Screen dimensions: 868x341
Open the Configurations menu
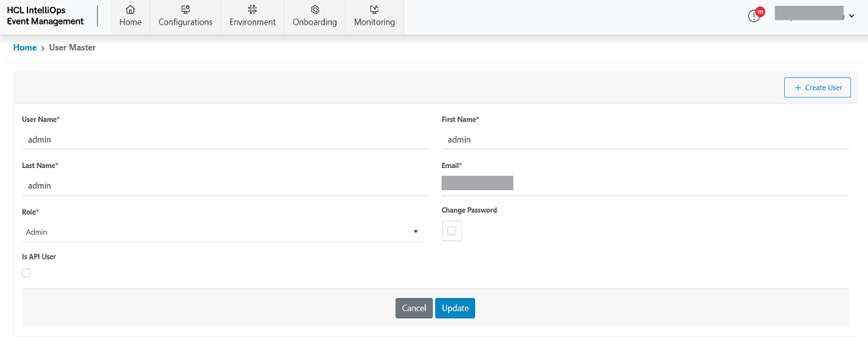[x=185, y=22]
